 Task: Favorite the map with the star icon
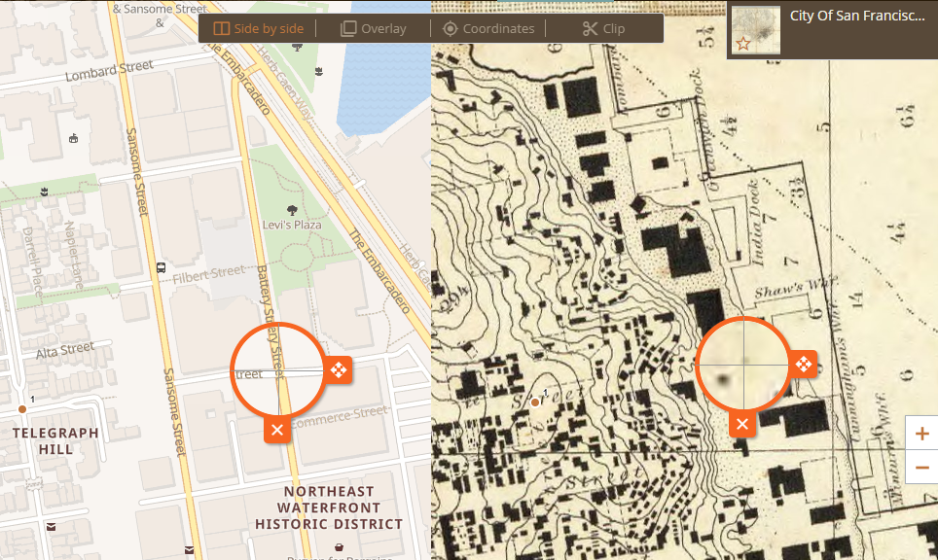[743, 44]
